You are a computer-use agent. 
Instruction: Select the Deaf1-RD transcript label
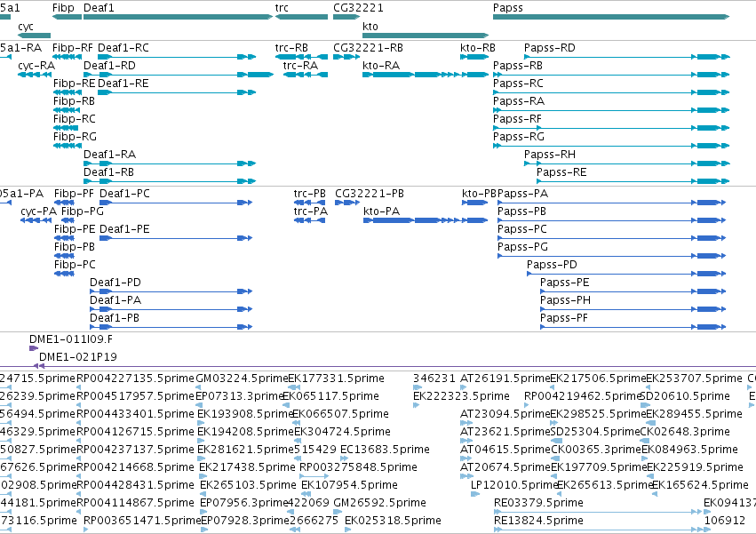pos(109,66)
